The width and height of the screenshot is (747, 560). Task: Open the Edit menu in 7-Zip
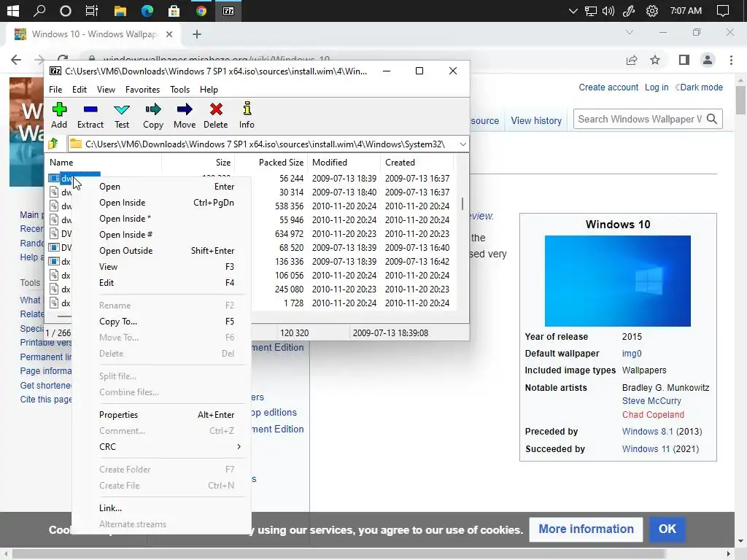79,90
